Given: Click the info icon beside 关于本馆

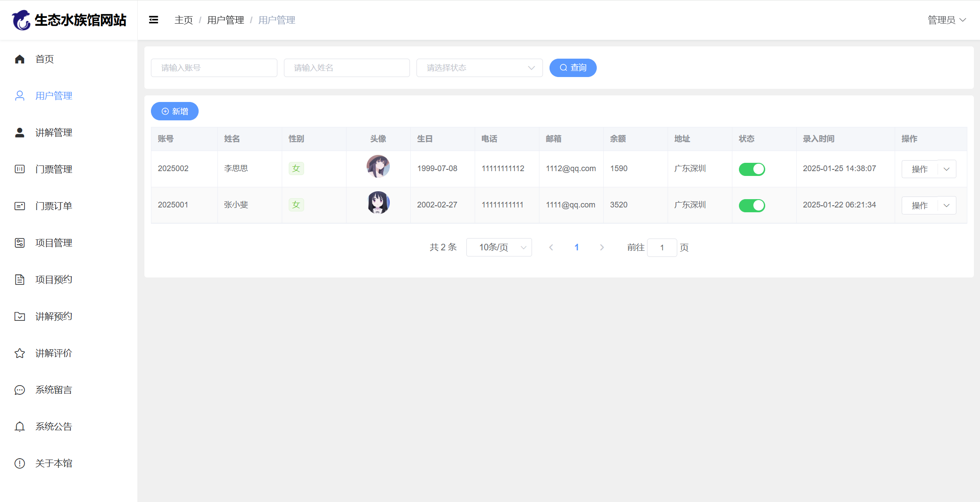Looking at the screenshot, I should [x=20, y=463].
